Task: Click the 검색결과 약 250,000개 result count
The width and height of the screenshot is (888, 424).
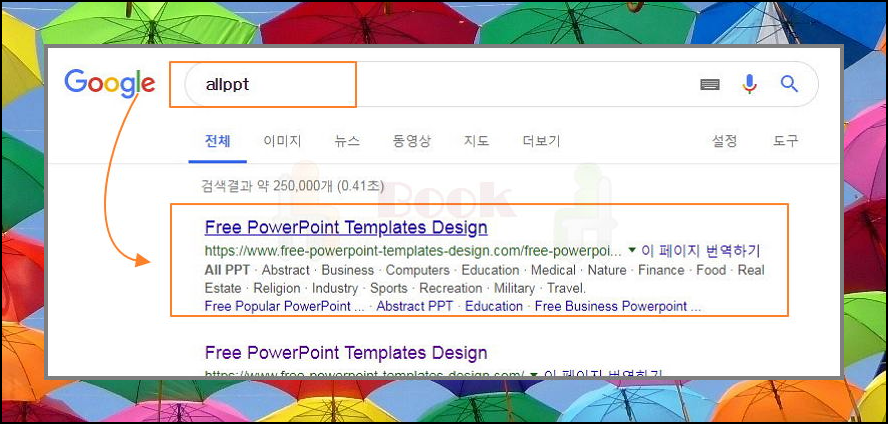Action: click(293, 185)
